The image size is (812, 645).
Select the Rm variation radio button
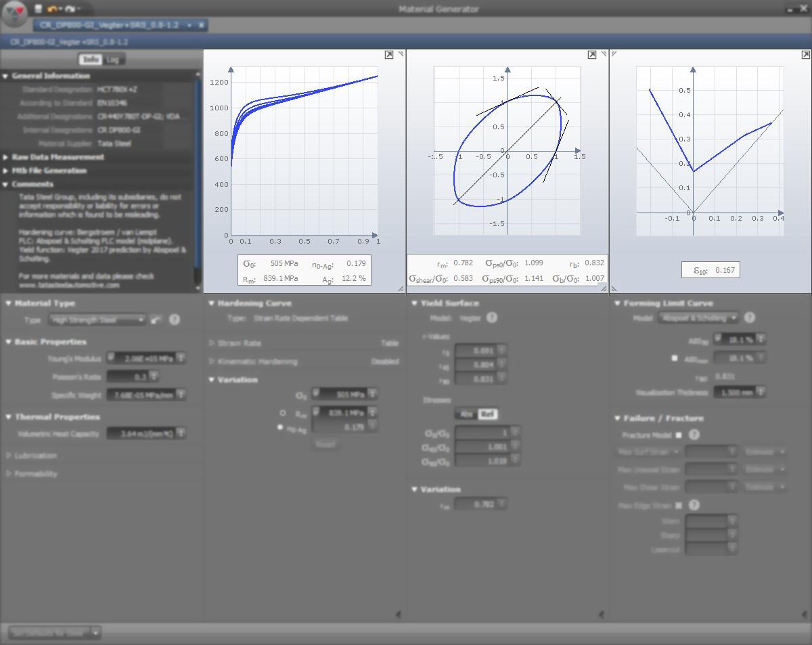pyautogui.click(x=283, y=413)
